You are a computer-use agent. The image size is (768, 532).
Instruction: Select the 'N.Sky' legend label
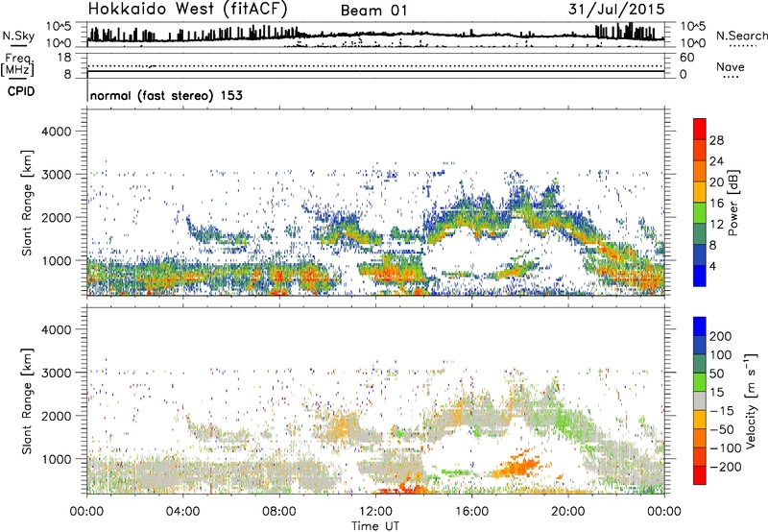point(18,36)
